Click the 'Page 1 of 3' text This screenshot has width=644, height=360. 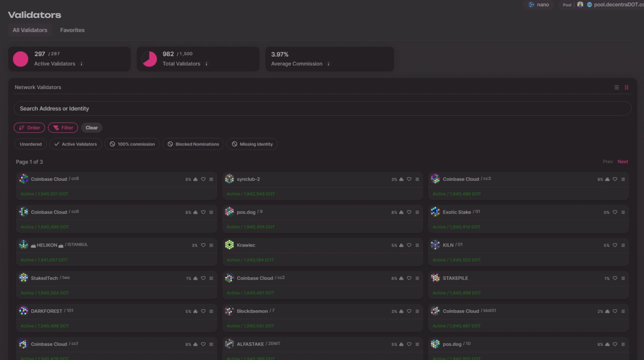[29, 162]
